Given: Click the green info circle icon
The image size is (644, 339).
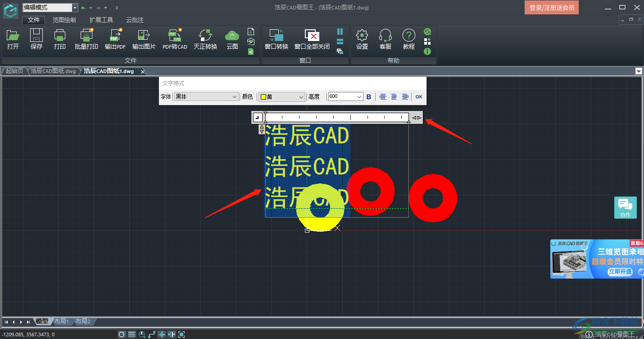Looking at the screenshot, I should point(427,51).
